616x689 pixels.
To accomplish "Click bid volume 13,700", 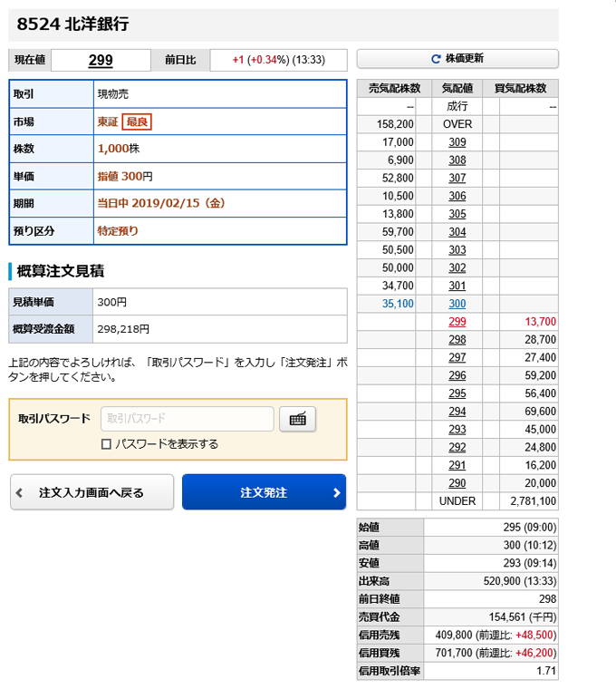I will [x=541, y=322].
